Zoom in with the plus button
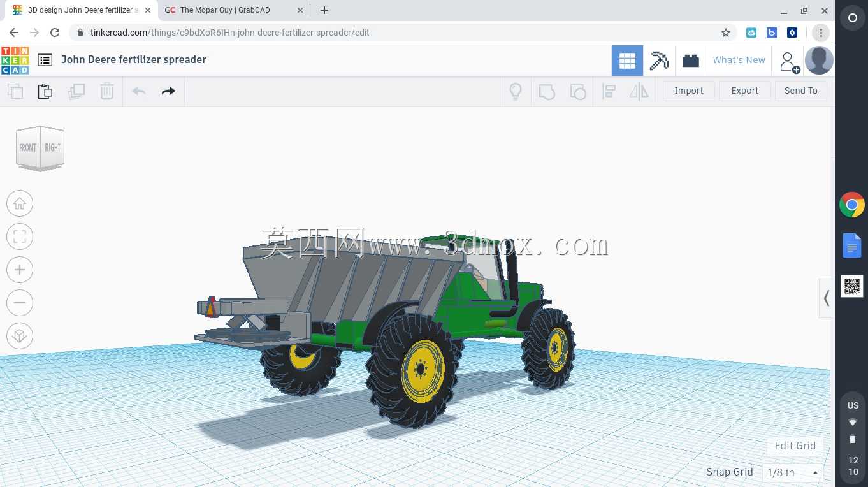 [x=20, y=270]
